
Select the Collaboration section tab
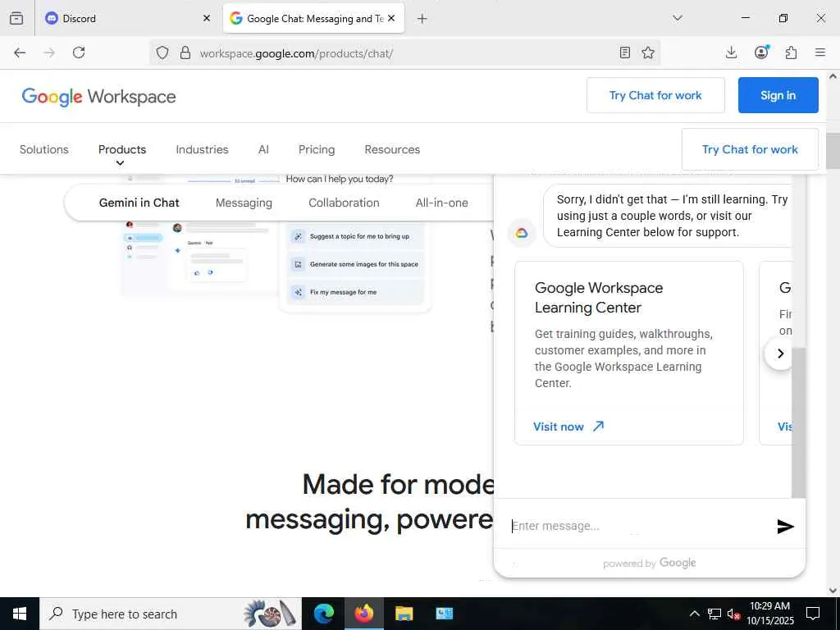[x=344, y=203]
